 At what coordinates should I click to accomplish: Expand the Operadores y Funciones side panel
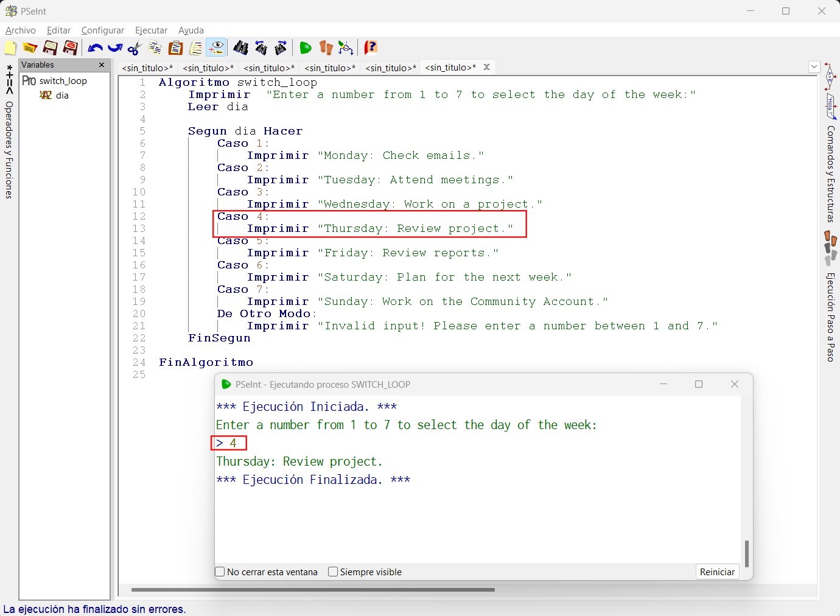tap(9, 131)
